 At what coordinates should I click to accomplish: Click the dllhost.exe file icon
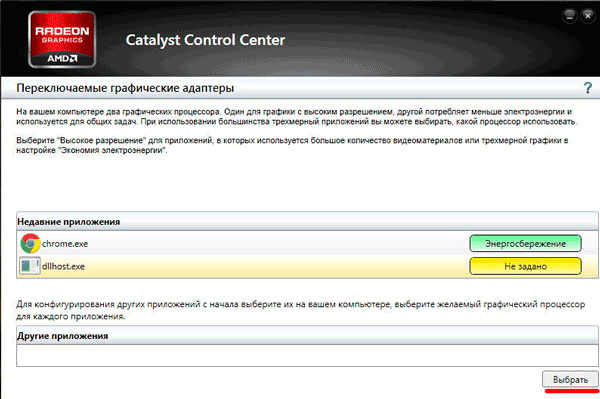point(30,266)
